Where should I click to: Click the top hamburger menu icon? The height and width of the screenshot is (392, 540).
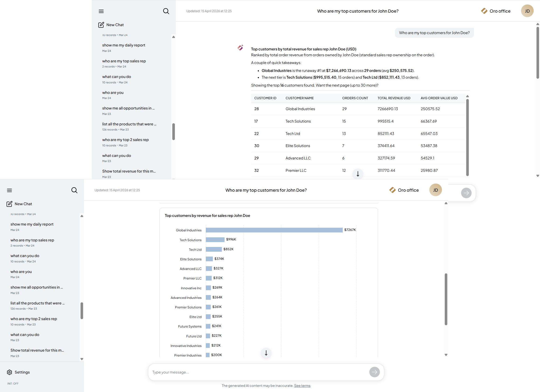coord(101,11)
